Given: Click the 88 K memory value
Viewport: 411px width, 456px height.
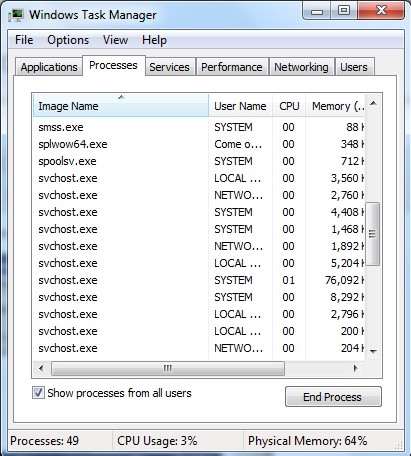Looking at the screenshot, I should [x=355, y=127].
